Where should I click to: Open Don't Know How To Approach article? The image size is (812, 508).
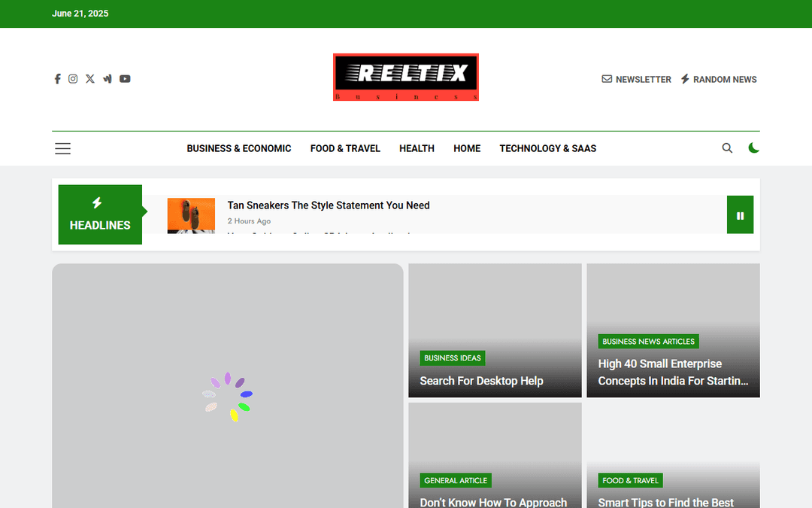click(x=493, y=502)
